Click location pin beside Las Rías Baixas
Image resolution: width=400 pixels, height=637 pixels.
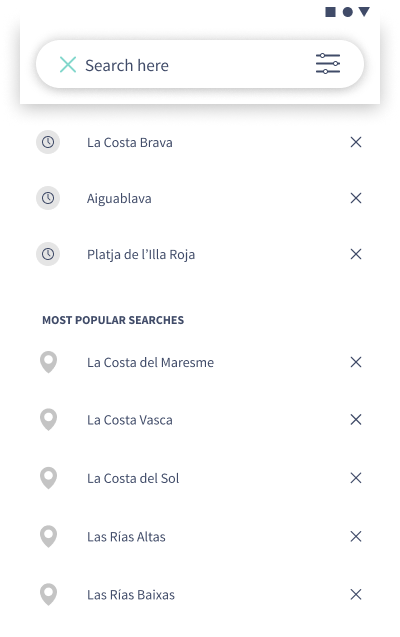point(48,595)
